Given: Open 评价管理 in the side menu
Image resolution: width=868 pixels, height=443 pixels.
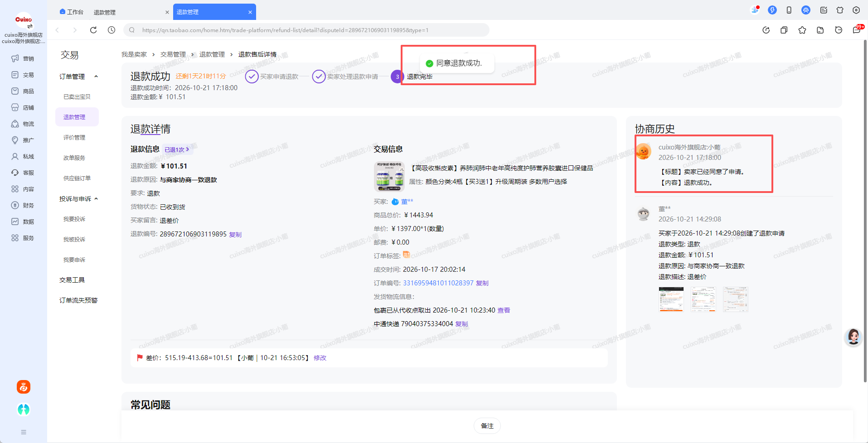Looking at the screenshot, I should tap(74, 138).
